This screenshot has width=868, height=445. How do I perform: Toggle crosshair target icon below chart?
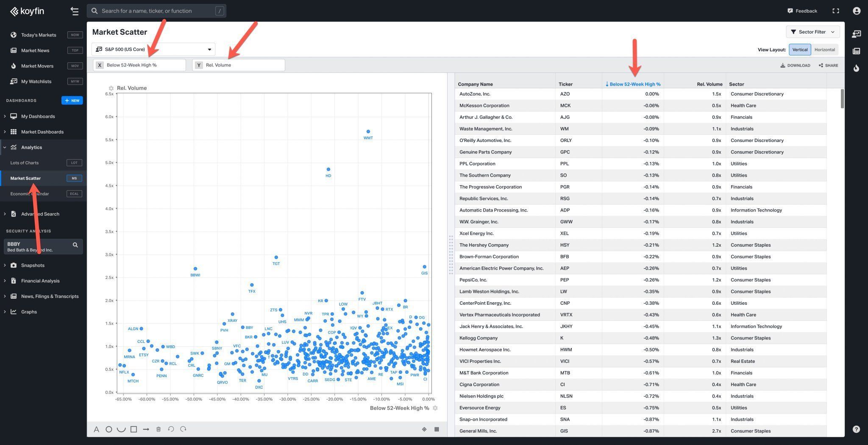pos(424,429)
